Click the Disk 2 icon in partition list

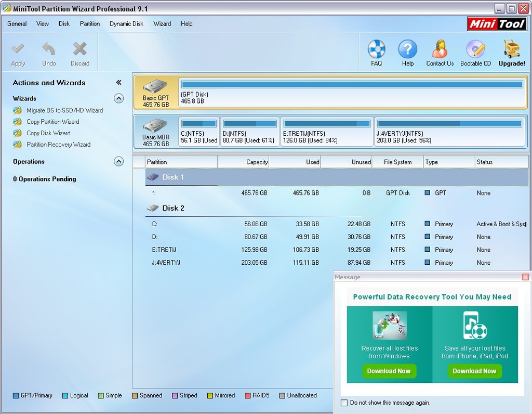[x=153, y=208]
